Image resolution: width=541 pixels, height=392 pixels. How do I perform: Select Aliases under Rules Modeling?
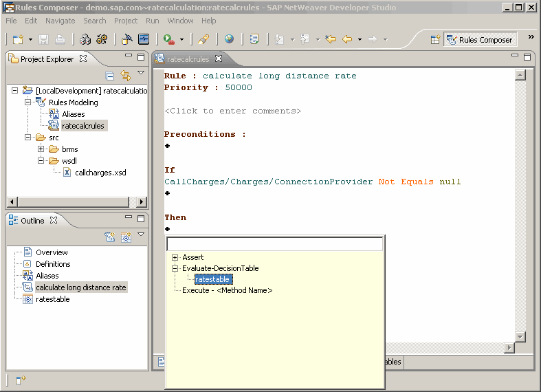coord(74,114)
